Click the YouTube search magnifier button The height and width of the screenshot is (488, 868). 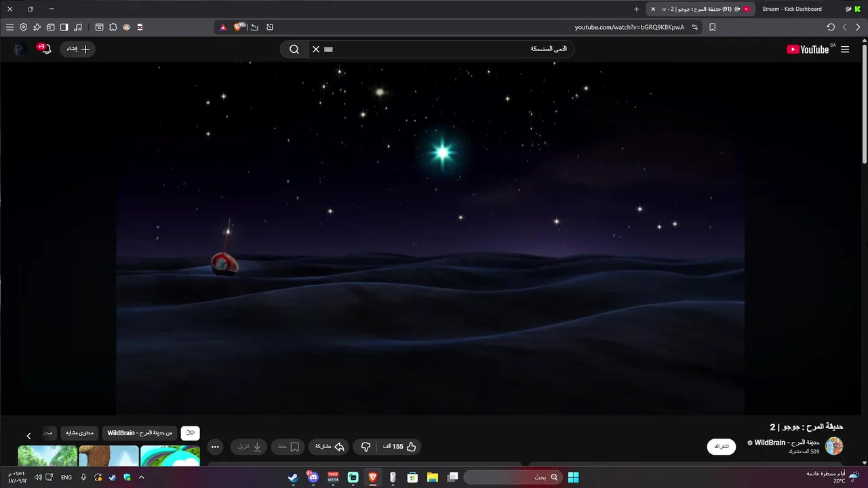pyautogui.click(x=294, y=49)
